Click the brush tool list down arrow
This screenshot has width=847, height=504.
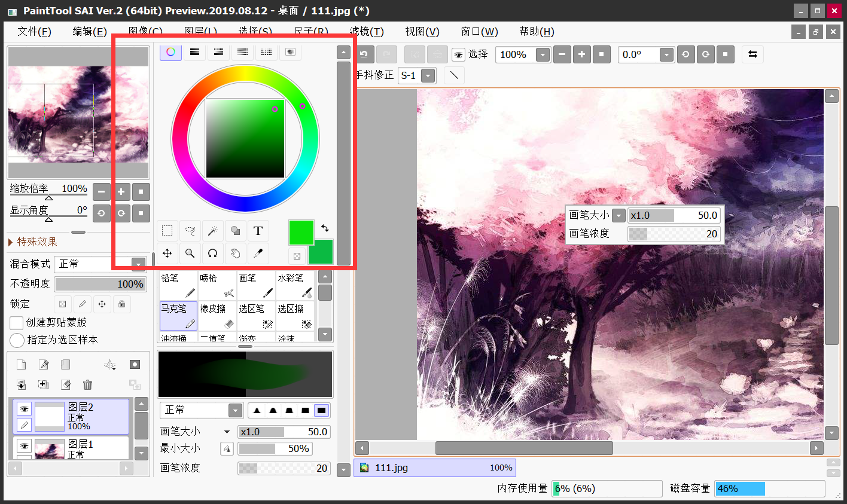pos(325,334)
